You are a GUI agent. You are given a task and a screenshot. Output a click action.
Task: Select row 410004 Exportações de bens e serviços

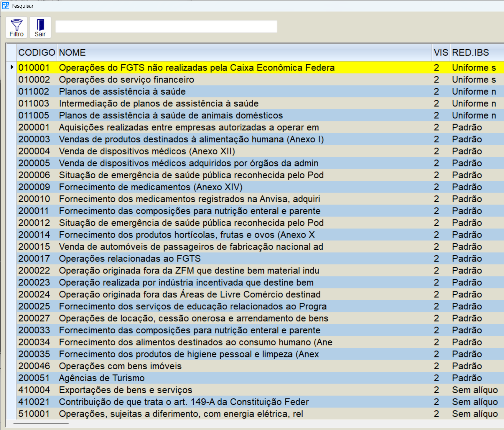coord(126,390)
